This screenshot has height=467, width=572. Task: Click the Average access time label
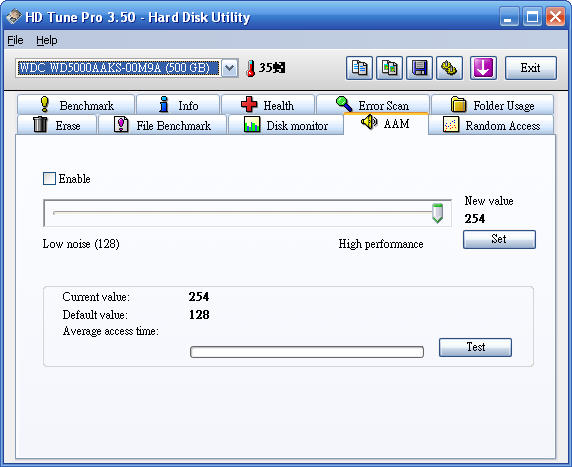(111, 331)
